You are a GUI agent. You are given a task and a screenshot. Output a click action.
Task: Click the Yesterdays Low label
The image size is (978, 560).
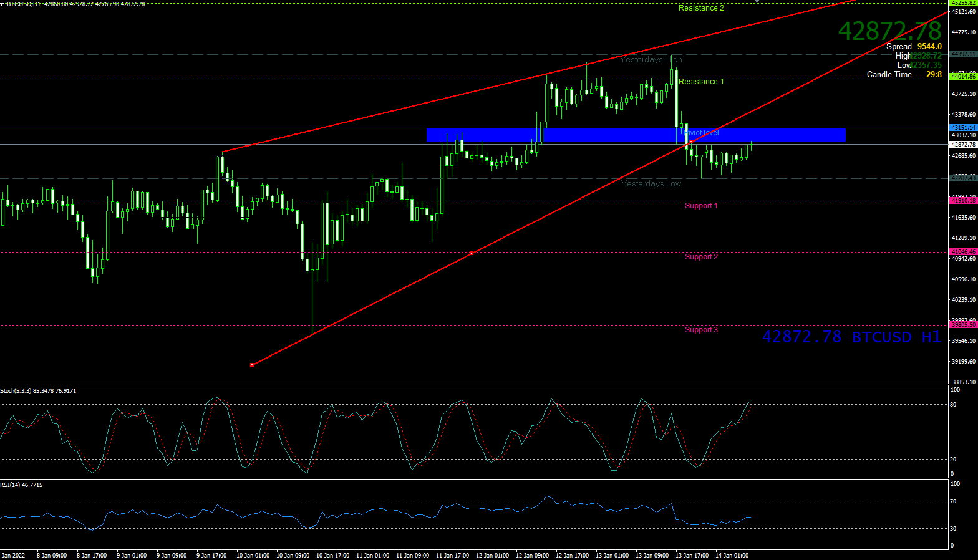tap(651, 184)
